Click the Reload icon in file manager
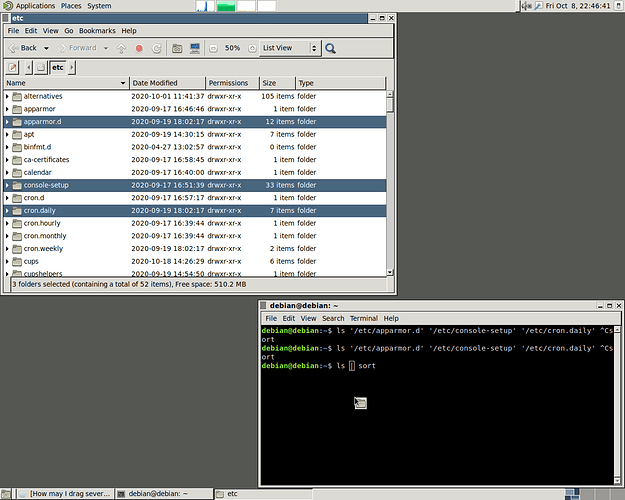The image size is (625, 500). (x=157, y=48)
